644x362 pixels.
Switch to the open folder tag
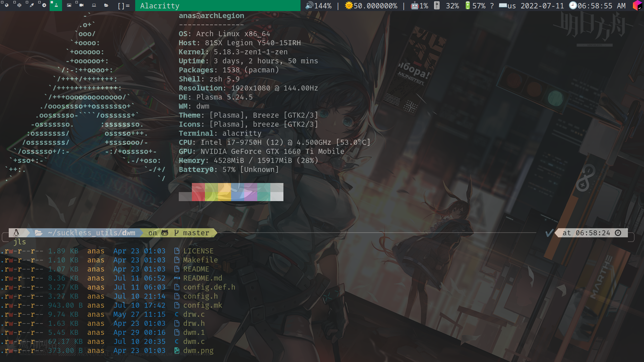point(106,5)
